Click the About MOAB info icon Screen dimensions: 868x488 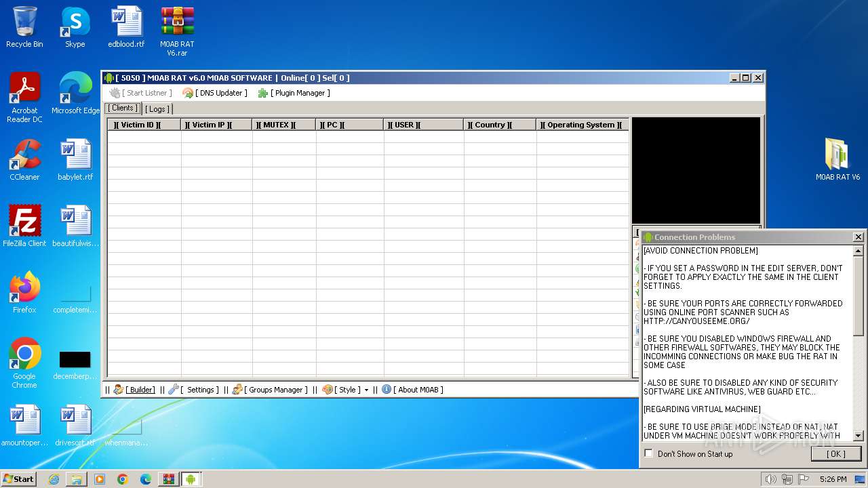387,390
